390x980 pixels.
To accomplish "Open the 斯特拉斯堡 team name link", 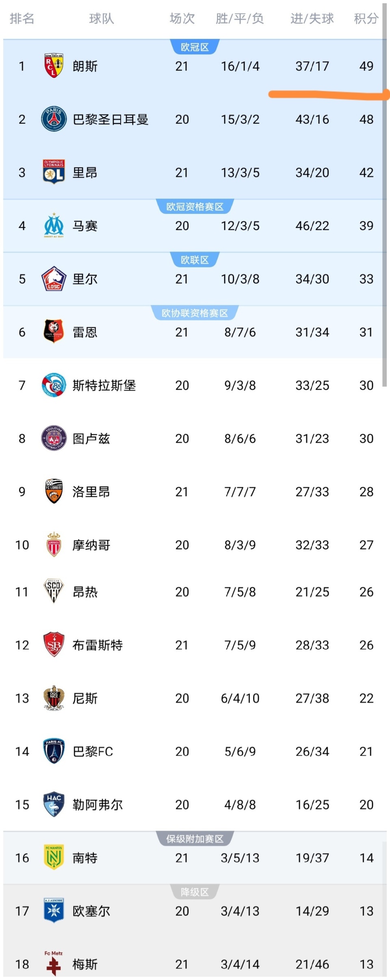I will (x=104, y=385).
